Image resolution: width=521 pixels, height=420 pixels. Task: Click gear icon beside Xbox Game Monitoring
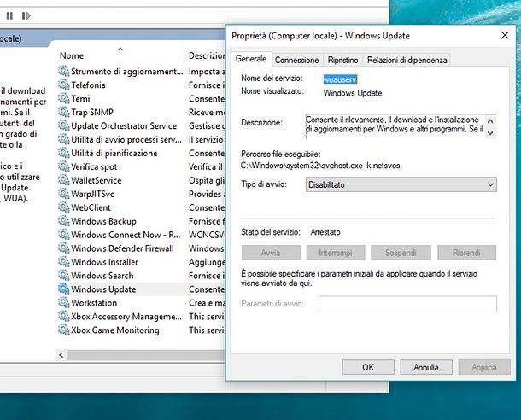63,330
